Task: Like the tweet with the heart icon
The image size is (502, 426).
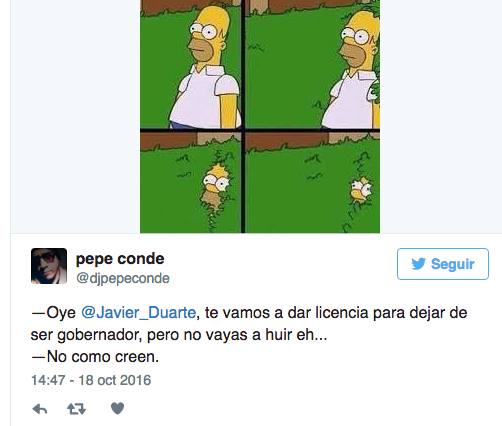Action: coord(117,408)
